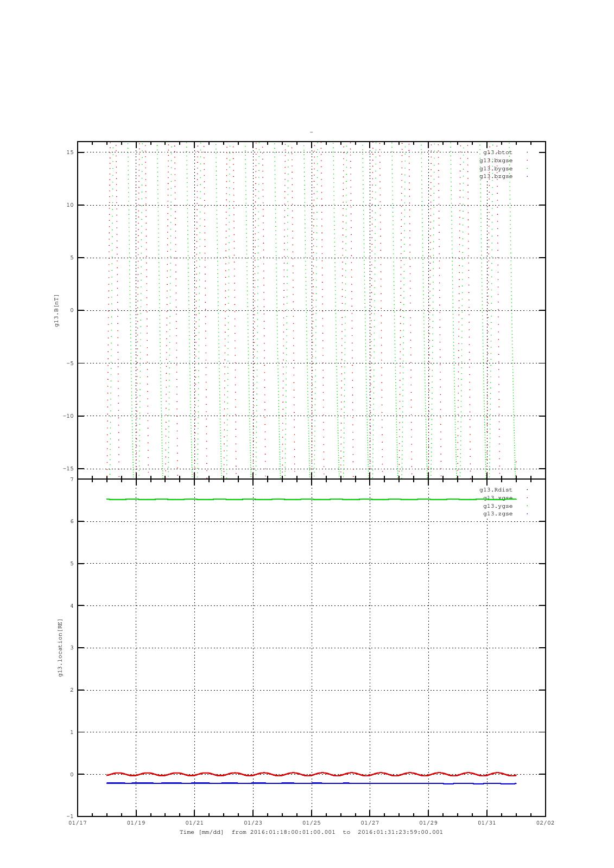Click the g13.ygse legend entry
Screen dimensions: 614x868
pyautogui.click(x=497, y=506)
